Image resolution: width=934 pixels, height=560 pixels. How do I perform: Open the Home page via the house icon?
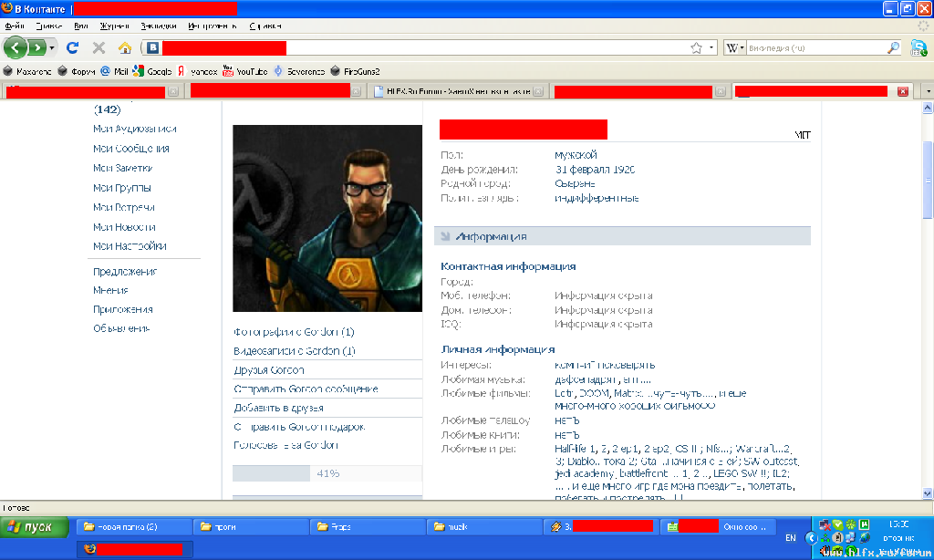click(124, 47)
